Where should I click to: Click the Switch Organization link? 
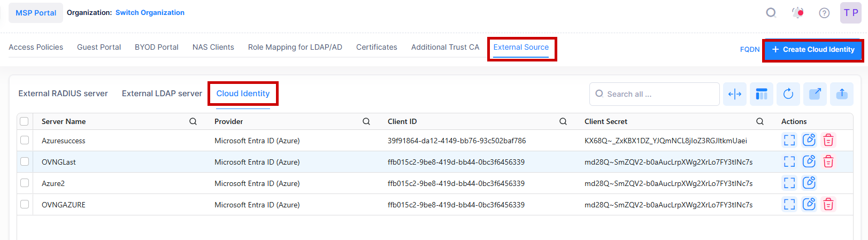150,12
